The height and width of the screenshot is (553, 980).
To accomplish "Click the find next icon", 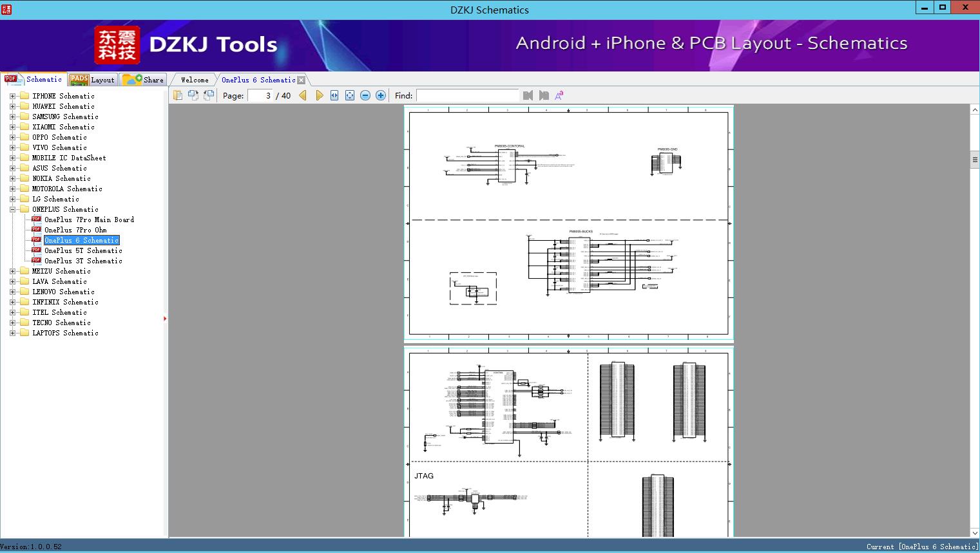I will (544, 95).
